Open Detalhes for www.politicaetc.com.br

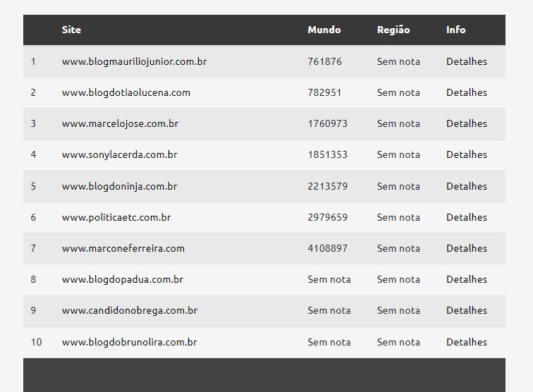pyautogui.click(x=467, y=217)
